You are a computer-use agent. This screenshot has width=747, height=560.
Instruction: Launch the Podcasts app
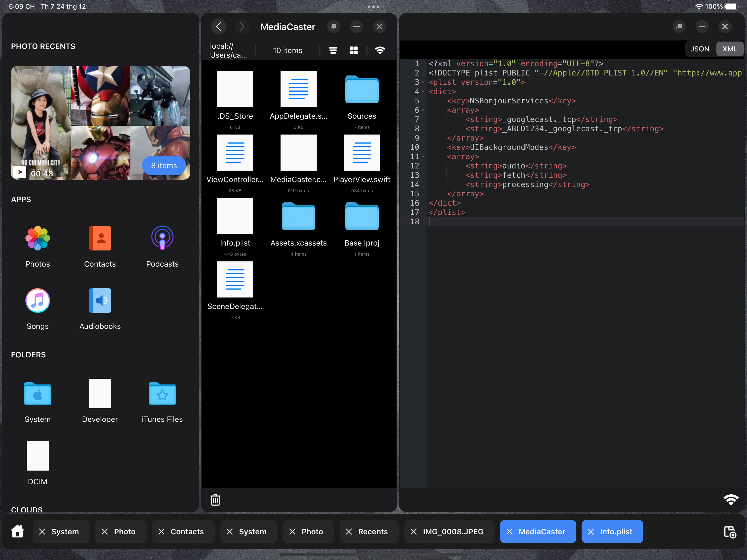point(162,247)
